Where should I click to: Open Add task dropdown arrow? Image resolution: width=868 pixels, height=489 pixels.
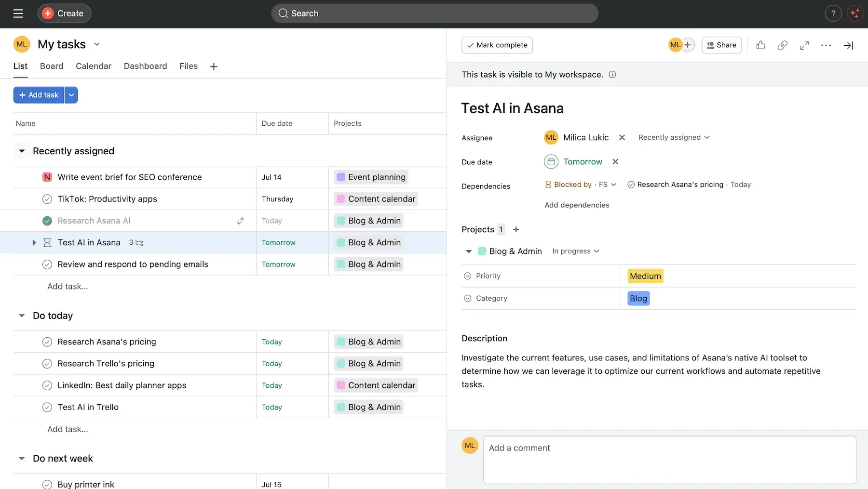click(x=71, y=95)
